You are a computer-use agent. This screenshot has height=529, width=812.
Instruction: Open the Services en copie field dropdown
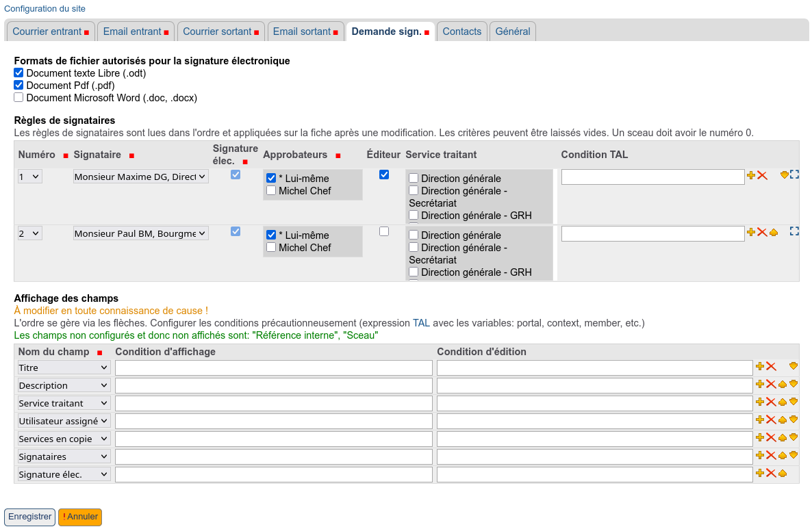(x=64, y=439)
